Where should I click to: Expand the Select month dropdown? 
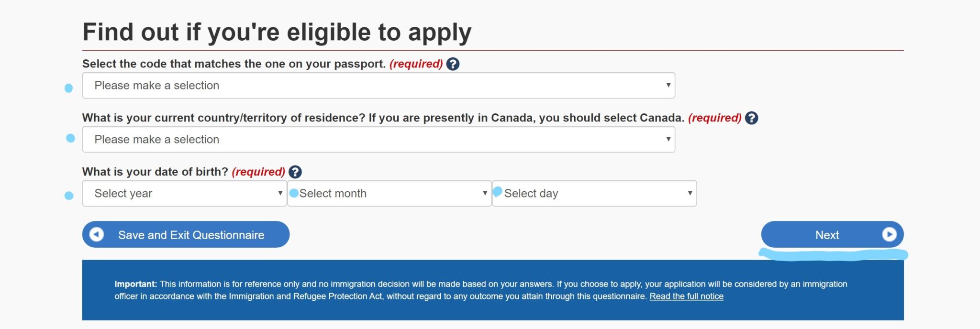(389, 194)
